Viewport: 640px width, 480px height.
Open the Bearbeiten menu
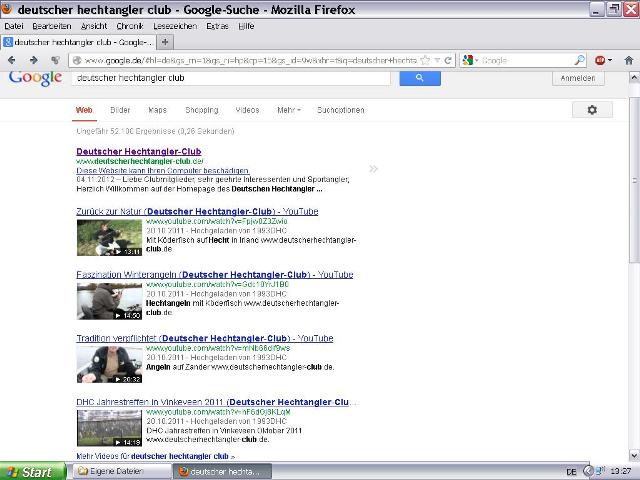[52, 26]
